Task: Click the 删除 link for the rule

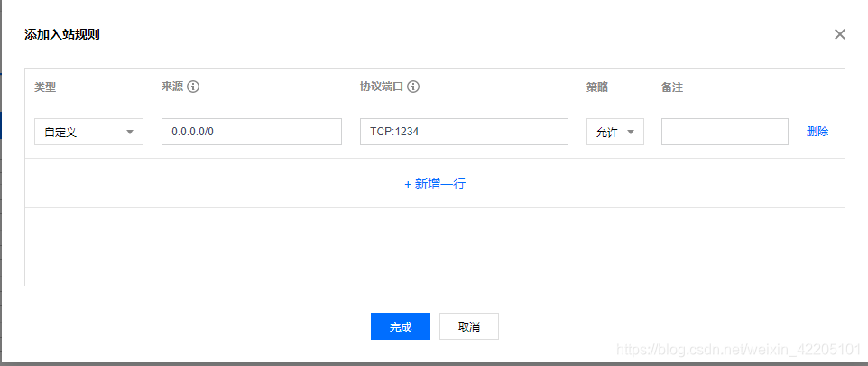Action: tap(817, 132)
